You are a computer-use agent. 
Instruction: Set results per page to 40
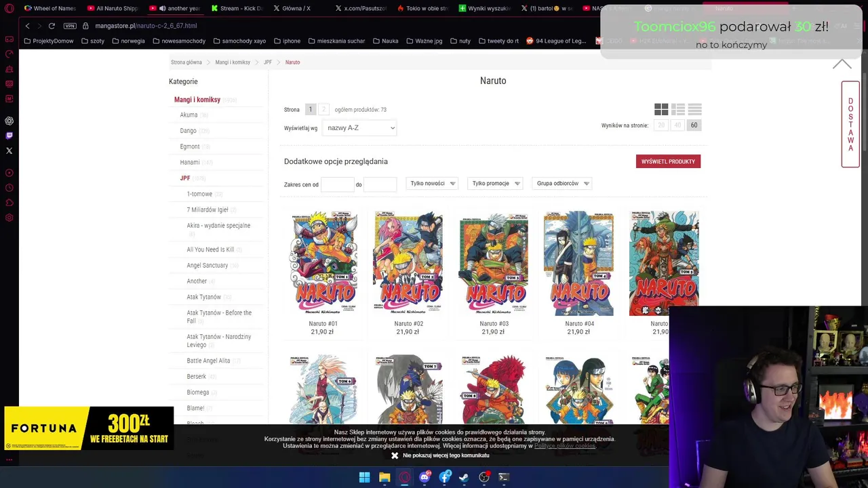tap(677, 125)
